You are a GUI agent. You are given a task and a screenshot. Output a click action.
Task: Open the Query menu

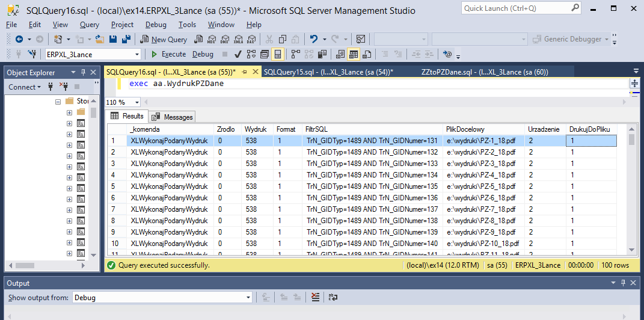pos(89,25)
